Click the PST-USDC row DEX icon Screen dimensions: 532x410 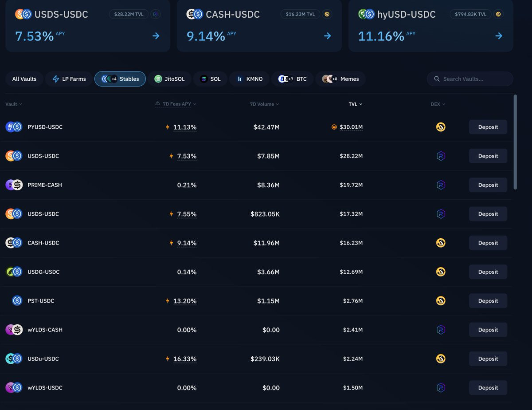(441, 301)
